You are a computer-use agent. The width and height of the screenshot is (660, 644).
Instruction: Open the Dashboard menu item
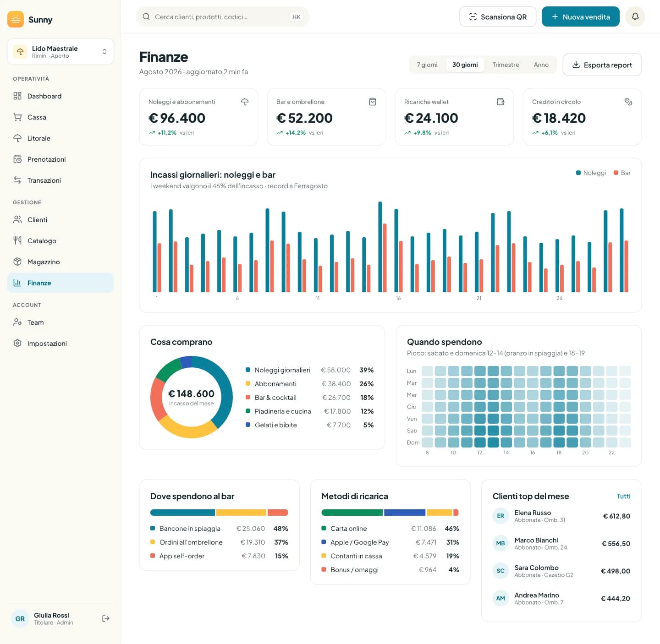point(60,96)
